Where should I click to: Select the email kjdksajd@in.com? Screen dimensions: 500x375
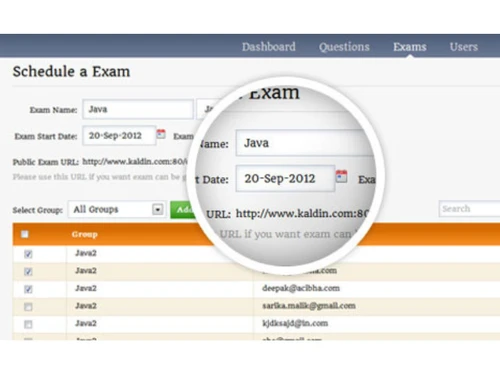[x=295, y=323]
